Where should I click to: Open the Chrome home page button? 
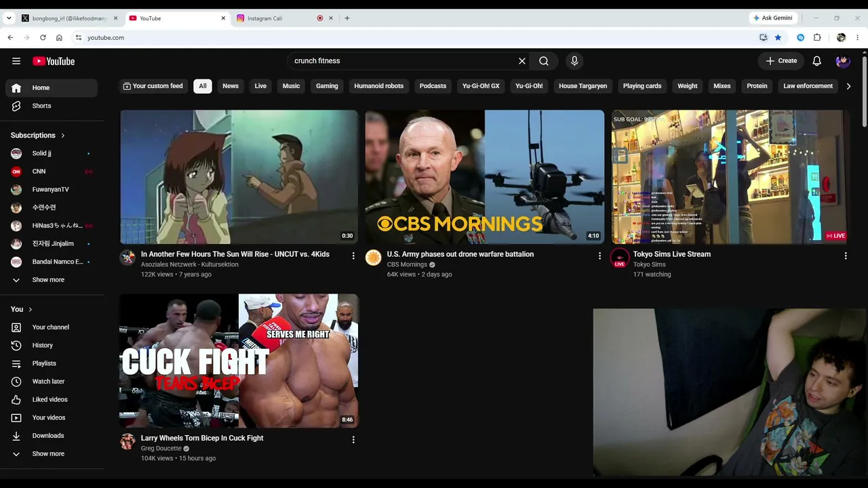pyautogui.click(x=59, y=37)
